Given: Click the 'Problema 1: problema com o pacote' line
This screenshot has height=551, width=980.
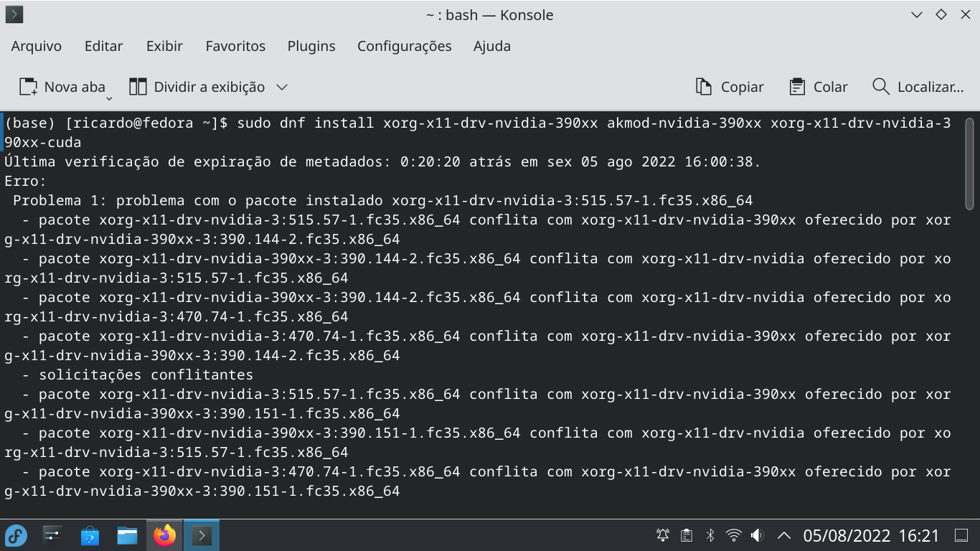Looking at the screenshot, I should pos(383,200).
